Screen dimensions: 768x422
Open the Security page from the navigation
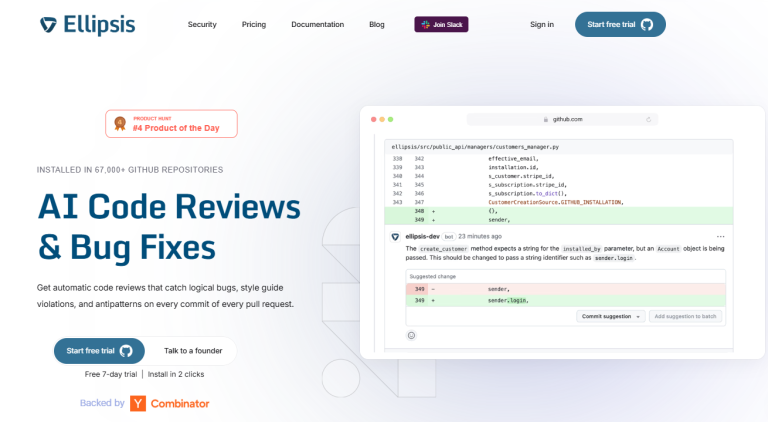click(x=202, y=24)
